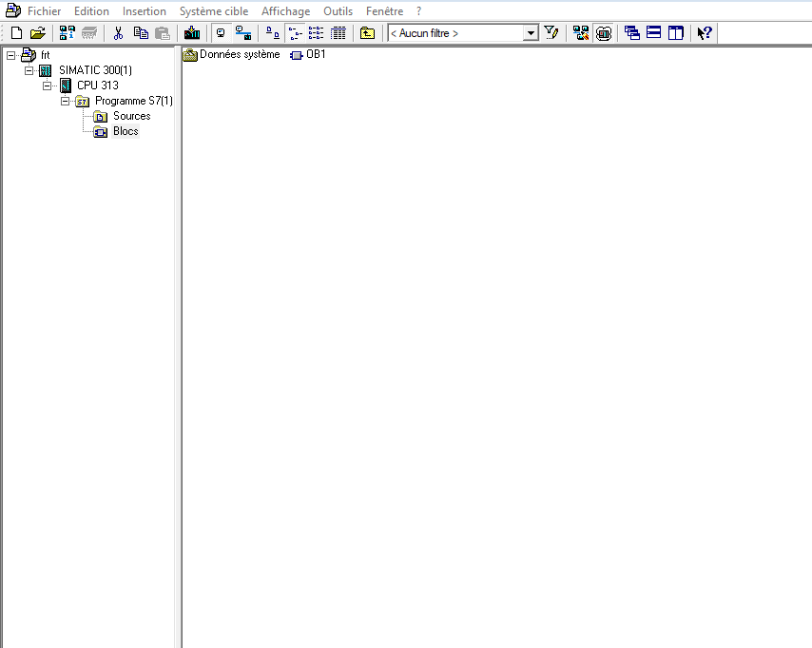Click the S7 memory card icon

coord(89,33)
